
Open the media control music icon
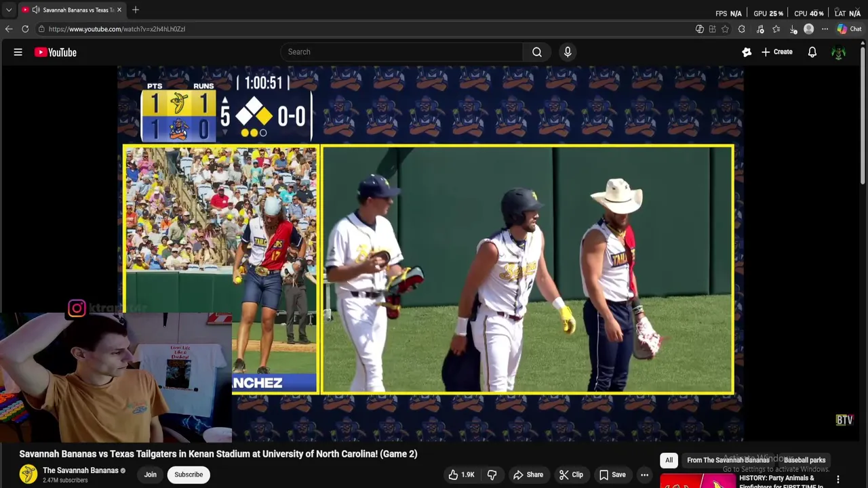pyautogui.click(x=760, y=29)
